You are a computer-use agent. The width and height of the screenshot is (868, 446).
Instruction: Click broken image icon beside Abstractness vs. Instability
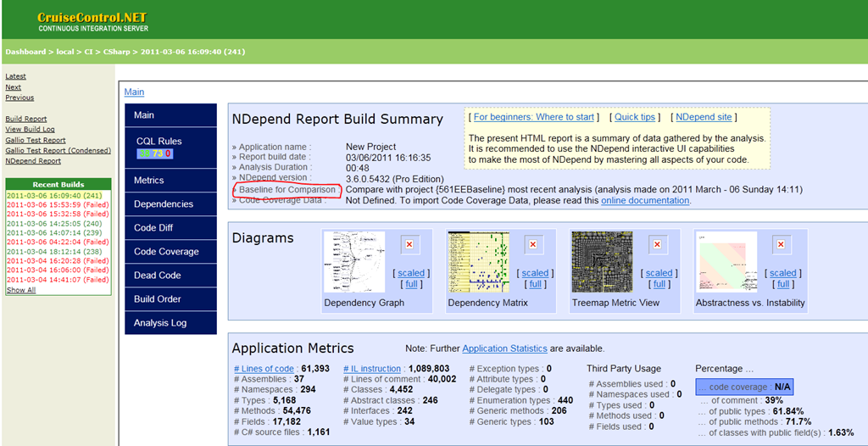(781, 244)
